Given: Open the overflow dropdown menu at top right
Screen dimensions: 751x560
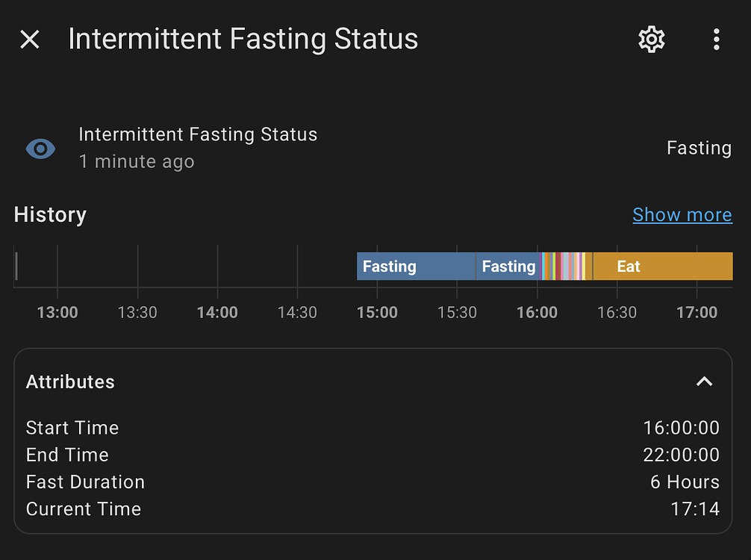Looking at the screenshot, I should pos(716,39).
